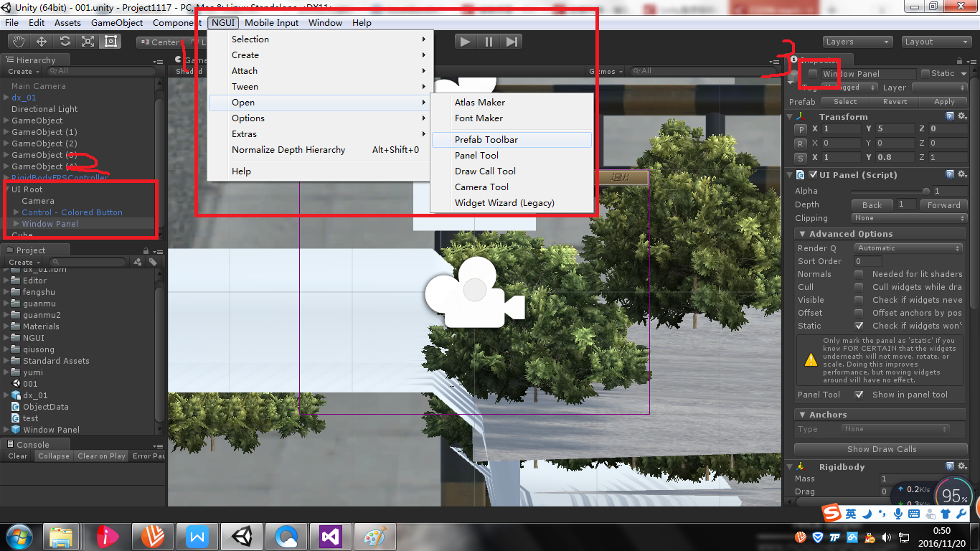Click the Revert prefab button

coord(895,102)
